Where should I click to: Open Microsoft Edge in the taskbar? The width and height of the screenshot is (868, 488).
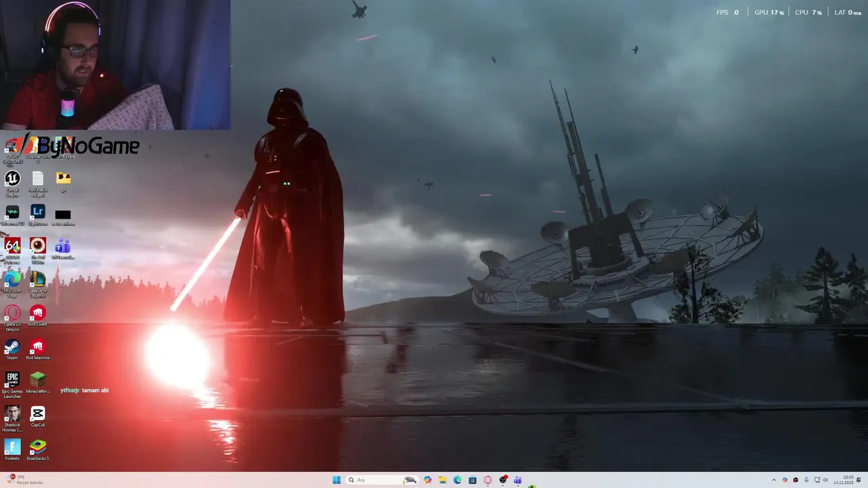tap(458, 480)
